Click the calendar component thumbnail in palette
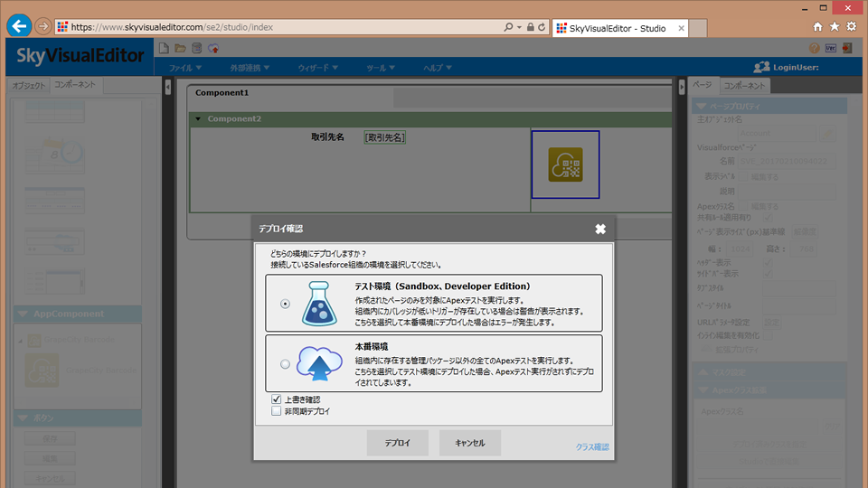Viewport: 868px width, 488px height. click(54, 156)
